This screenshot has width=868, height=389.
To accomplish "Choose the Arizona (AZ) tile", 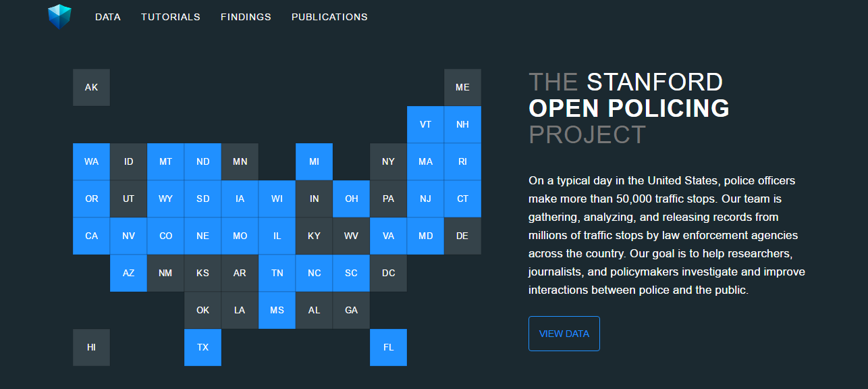I will [128, 273].
